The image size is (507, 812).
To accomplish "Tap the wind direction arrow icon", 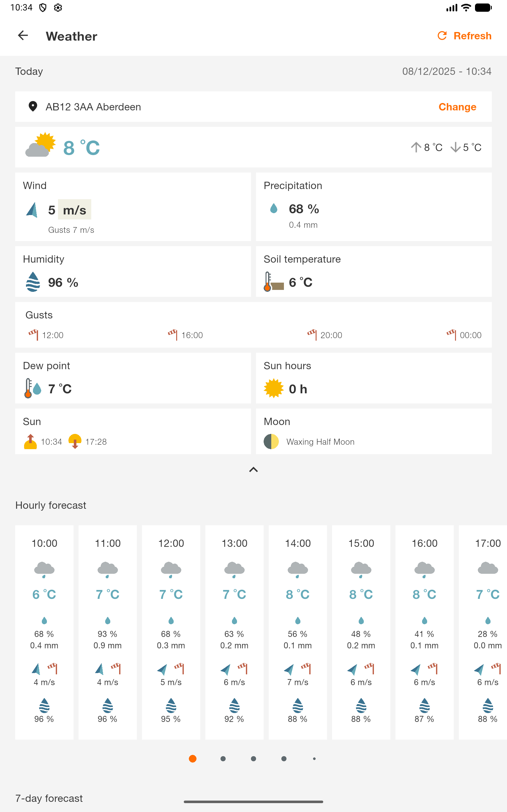I will pos(32,210).
